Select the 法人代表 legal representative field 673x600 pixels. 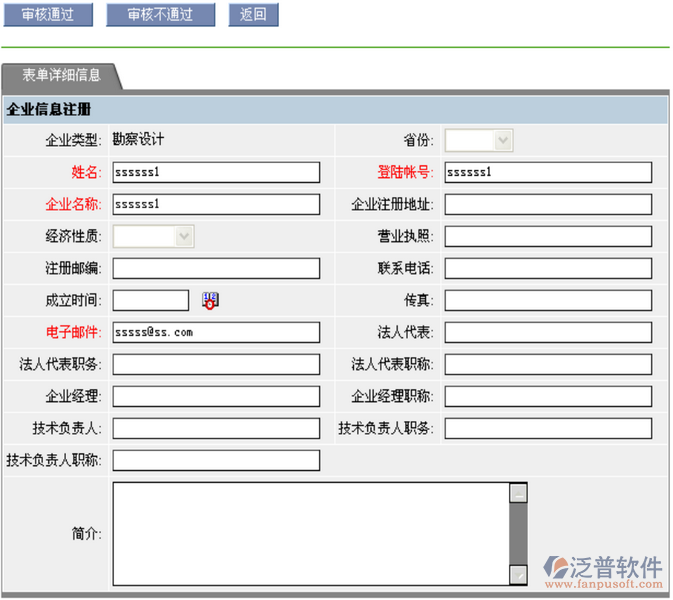[548, 332]
